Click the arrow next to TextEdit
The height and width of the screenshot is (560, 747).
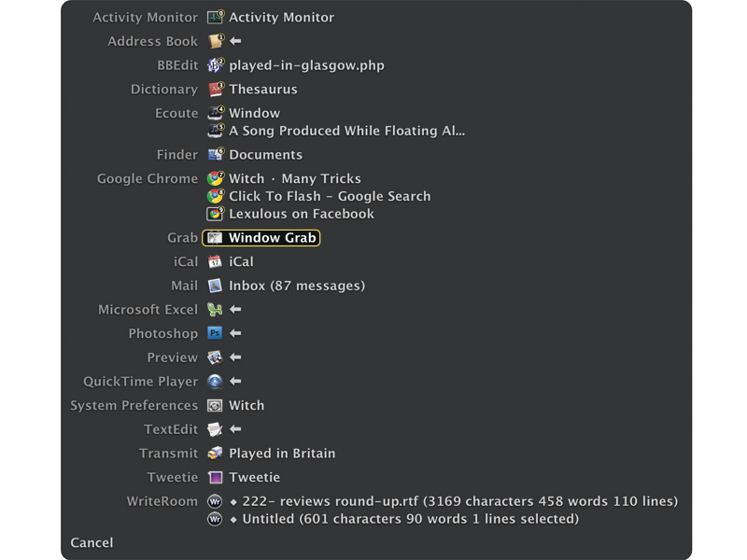[235, 429]
